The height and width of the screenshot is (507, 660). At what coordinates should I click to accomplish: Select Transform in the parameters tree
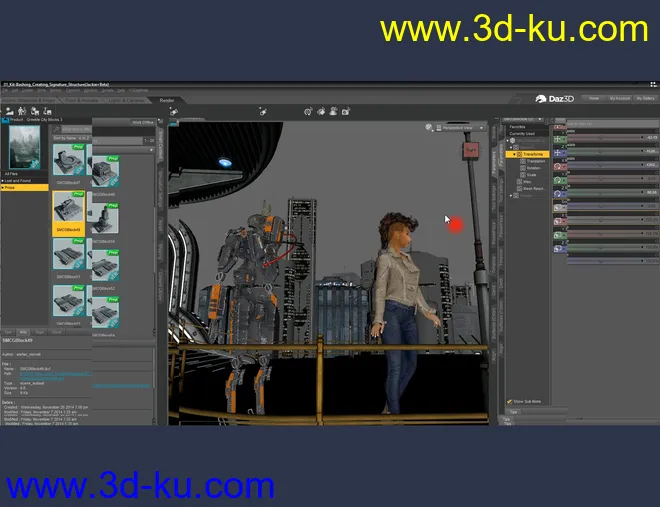click(531, 154)
